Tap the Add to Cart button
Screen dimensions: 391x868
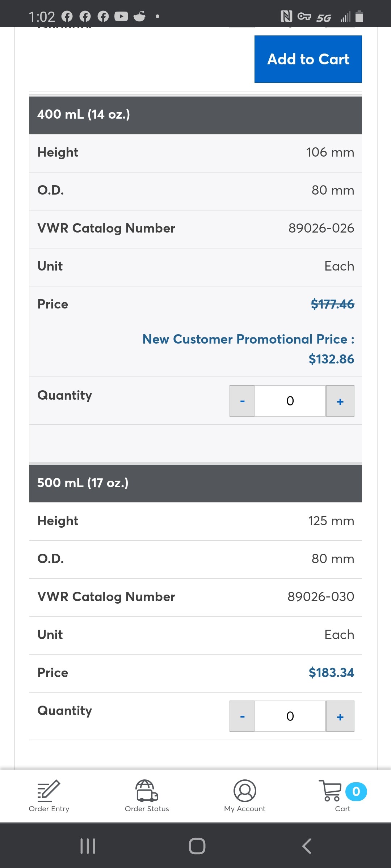308,59
